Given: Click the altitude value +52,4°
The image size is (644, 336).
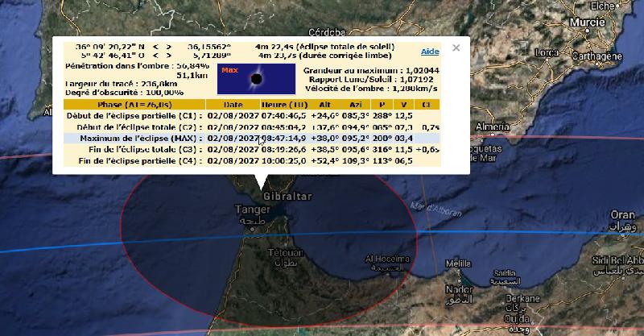Looking at the screenshot, I should (x=325, y=161).
